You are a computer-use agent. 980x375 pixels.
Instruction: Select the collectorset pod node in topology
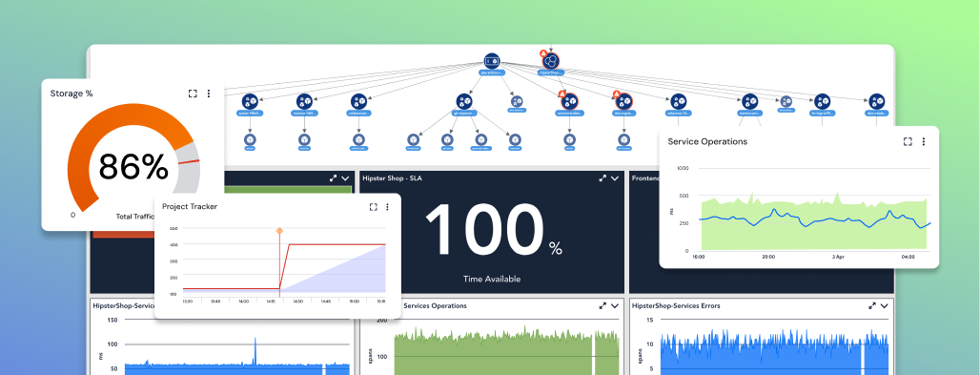[x=358, y=101]
